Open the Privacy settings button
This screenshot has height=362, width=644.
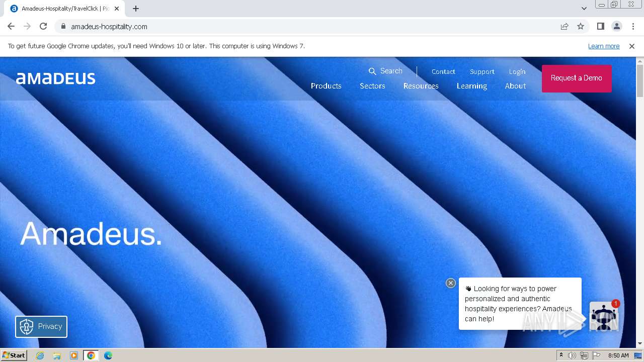(41, 326)
